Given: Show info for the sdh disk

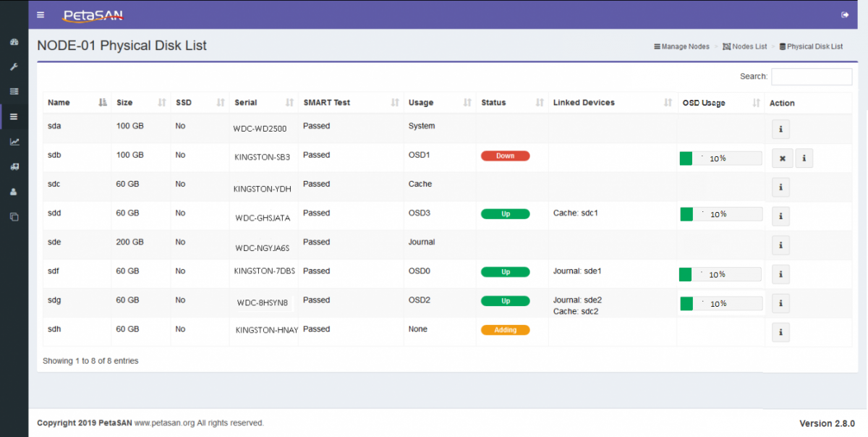Looking at the screenshot, I should tap(780, 332).
